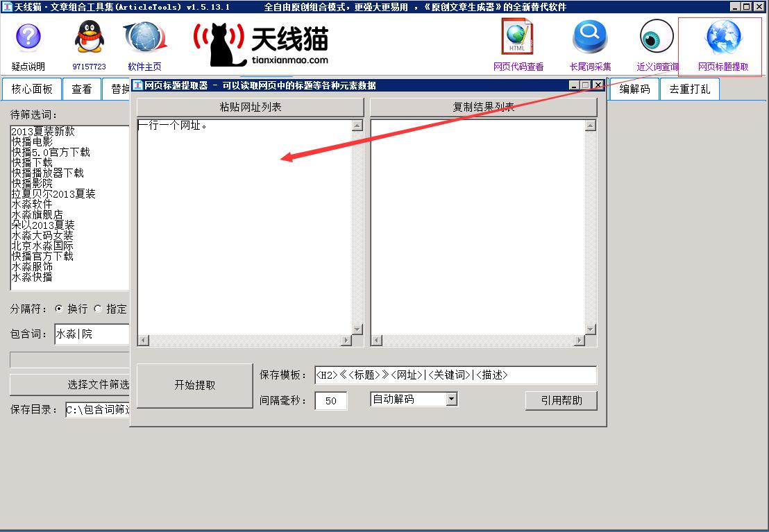769x532 pixels.
Task: Click the 保存模板 input field
Action: (x=455, y=375)
